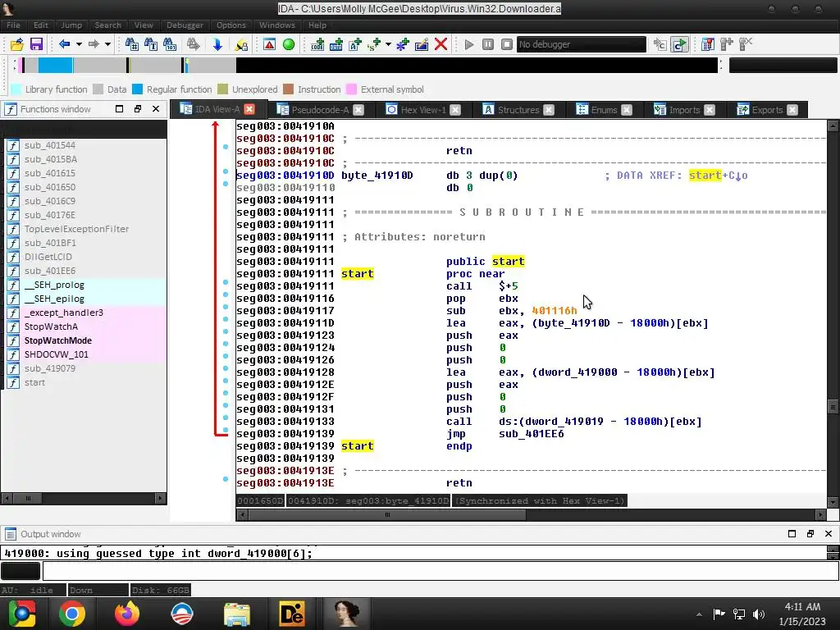Close the IDA View-A tab
840x630 pixels.
(x=249, y=109)
